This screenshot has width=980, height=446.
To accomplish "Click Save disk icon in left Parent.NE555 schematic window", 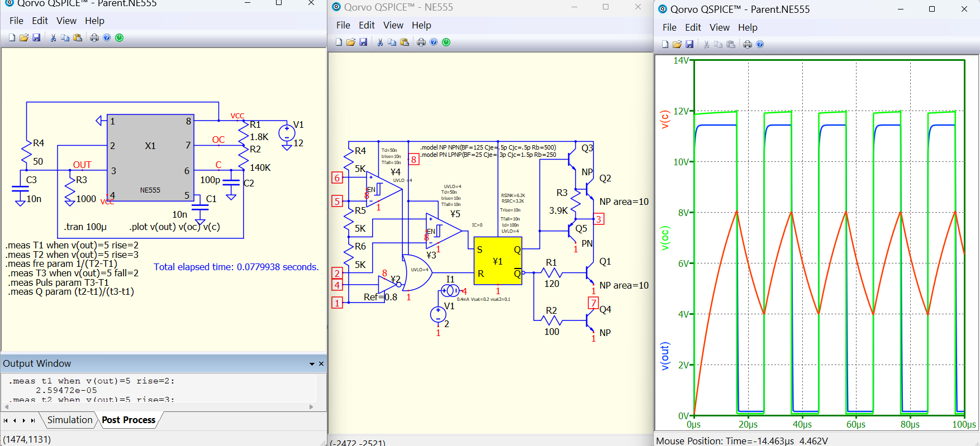I will (x=36, y=38).
